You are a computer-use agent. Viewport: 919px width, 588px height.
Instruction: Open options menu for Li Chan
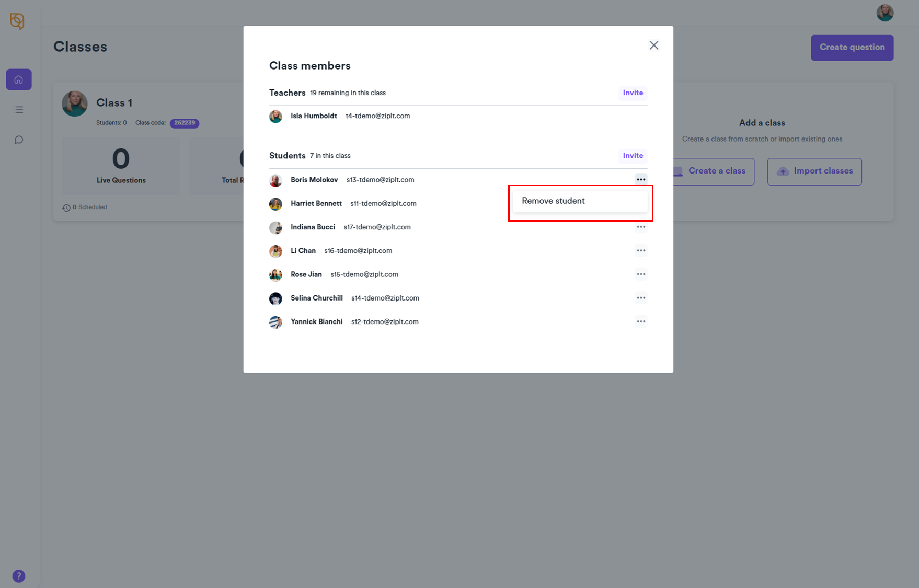pyautogui.click(x=641, y=251)
